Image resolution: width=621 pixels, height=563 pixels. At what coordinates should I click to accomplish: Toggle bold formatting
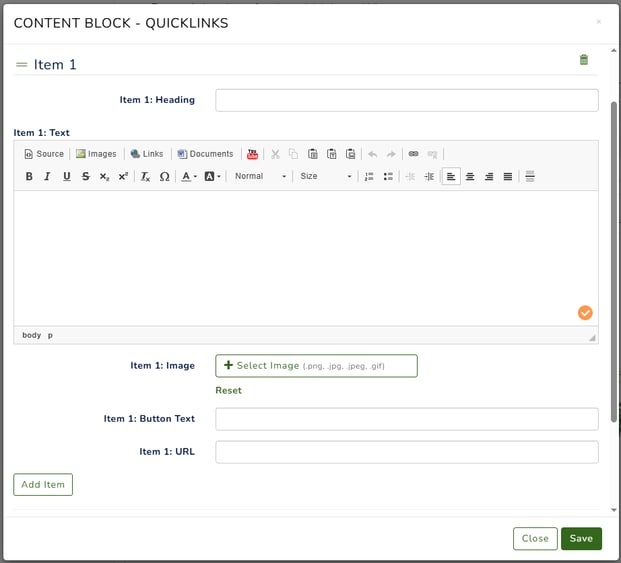[29, 176]
